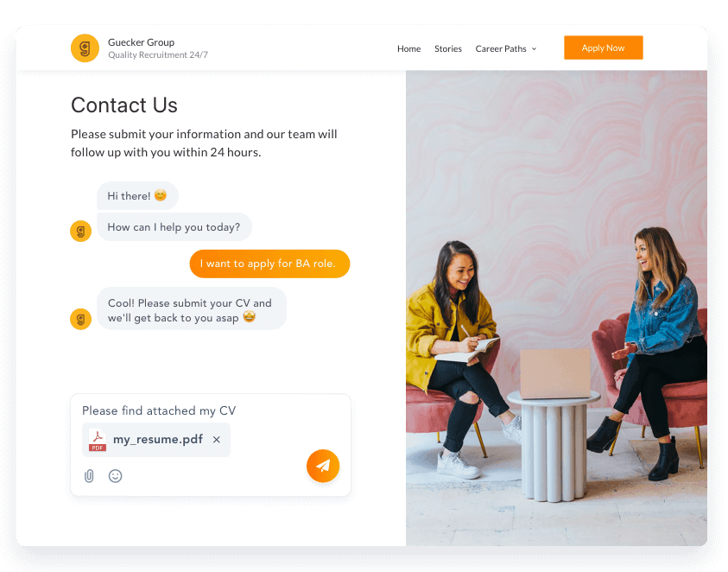Viewport: 728px width, 572px height.
Task: Click the 'Hi there!' chat bubble
Action: pos(137,195)
